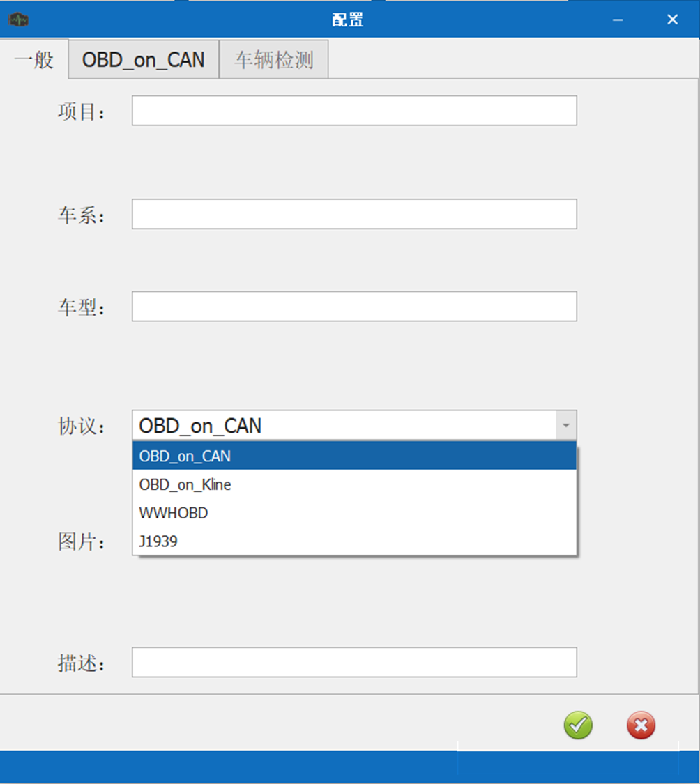Click the 配置 title bar text
700x784 pixels.
(347, 20)
